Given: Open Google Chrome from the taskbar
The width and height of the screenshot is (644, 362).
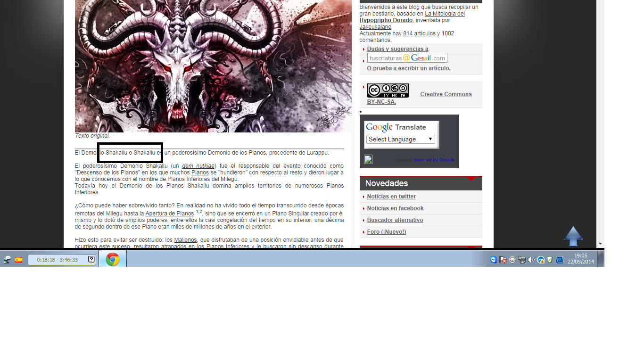Looking at the screenshot, I should pos(113,259).
